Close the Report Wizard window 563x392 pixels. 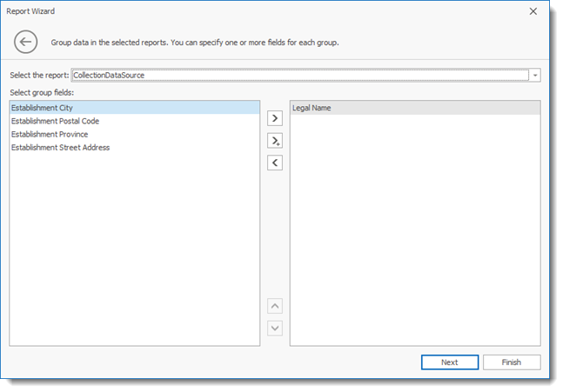tap(533, 11)
